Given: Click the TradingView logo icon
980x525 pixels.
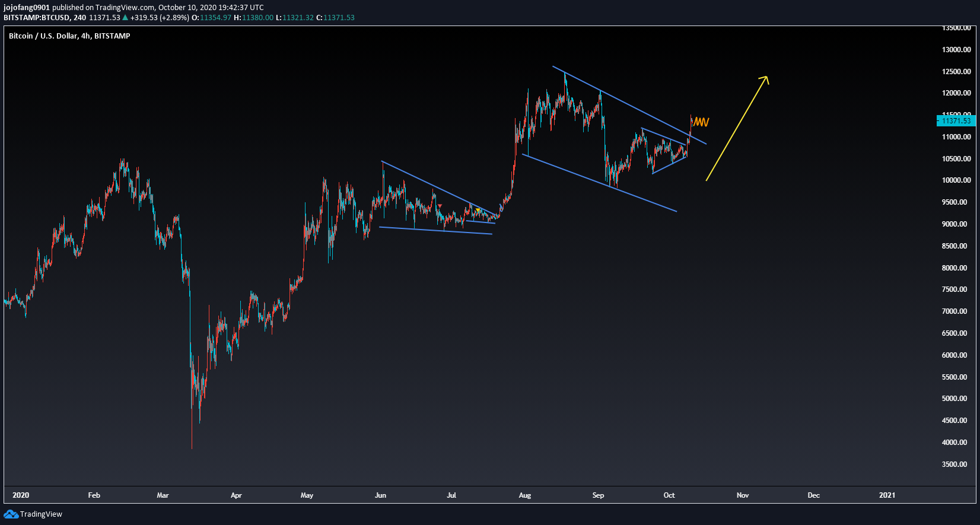Looking at the screenshot, I should 11,514.
